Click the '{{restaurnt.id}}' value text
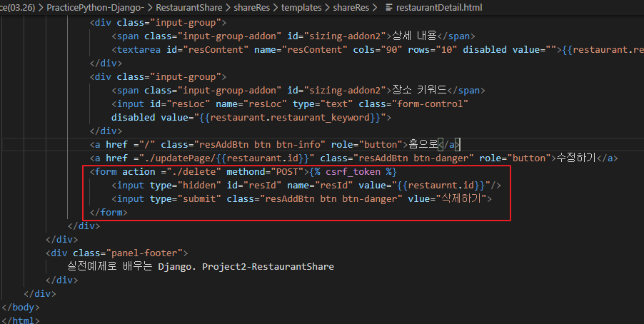This screenshot has width=644, height=324. [x=441, y=186]
